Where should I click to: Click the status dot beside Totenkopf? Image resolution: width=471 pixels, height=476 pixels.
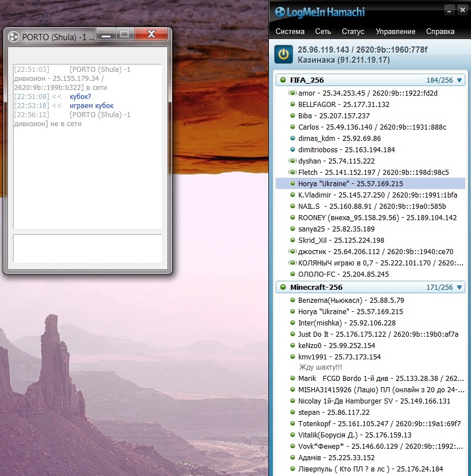click(x=293, y=423)
